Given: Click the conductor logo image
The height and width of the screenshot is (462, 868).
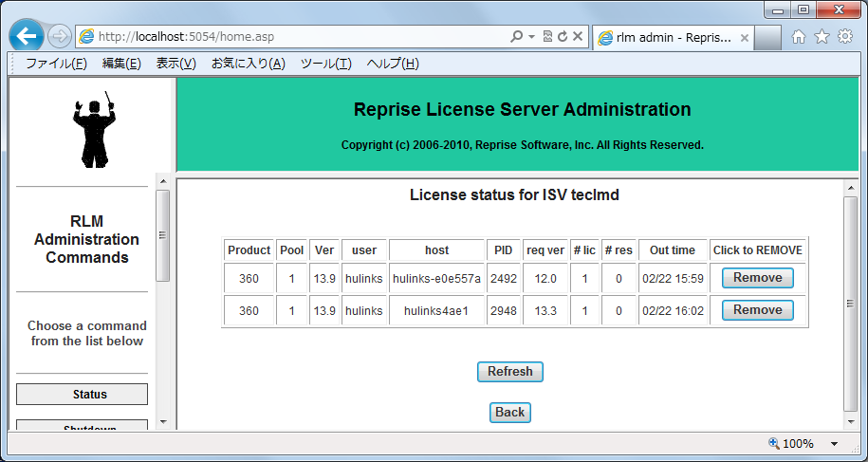Looking at the screenshot, I should pyautogui.click(x=94, y=129).
